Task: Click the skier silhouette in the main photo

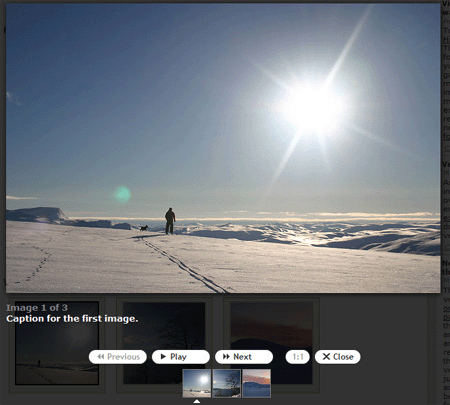Action: click(x=170, y=221)
